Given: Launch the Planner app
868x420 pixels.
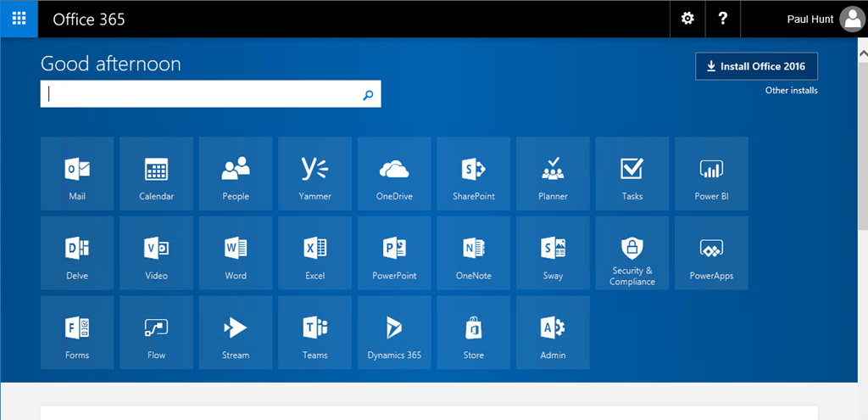Looking at the screenshot, I should coord(553,173).
